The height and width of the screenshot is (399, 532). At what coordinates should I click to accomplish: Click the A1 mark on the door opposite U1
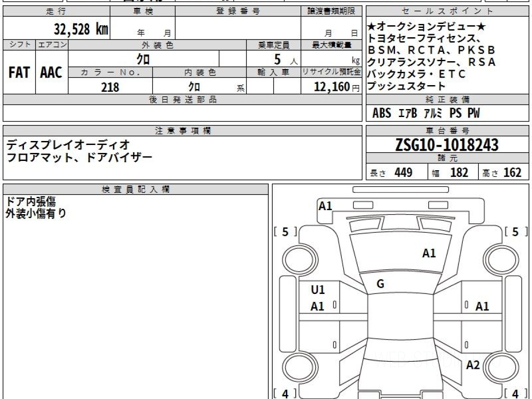pyautogui.click(x=482, y=306)
